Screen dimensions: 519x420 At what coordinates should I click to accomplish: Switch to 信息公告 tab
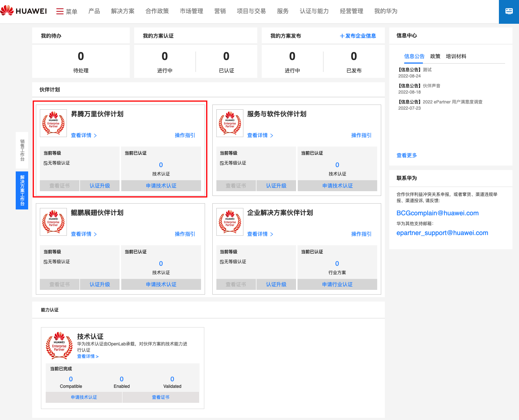pyautogui.click(x=414, y=56)
